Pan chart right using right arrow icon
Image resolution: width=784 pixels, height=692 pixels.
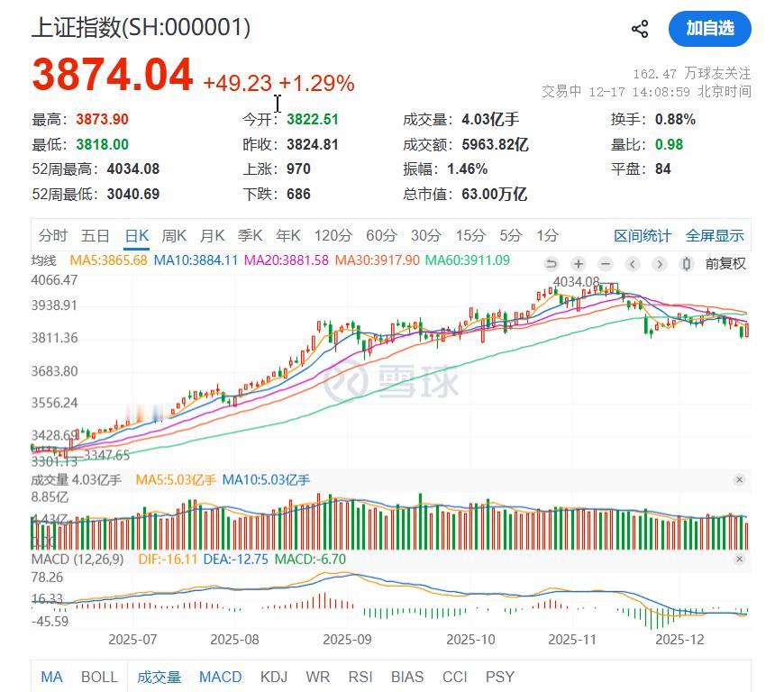[659, 264]
